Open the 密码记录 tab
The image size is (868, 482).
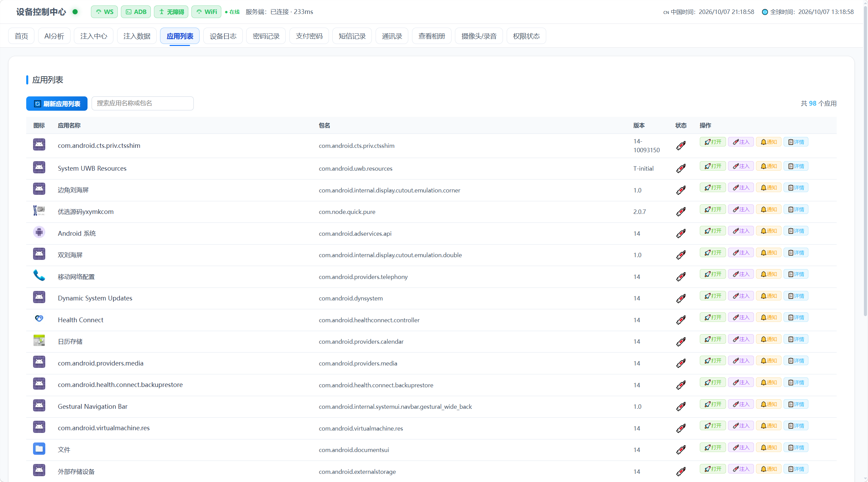(x=266, y=36)
